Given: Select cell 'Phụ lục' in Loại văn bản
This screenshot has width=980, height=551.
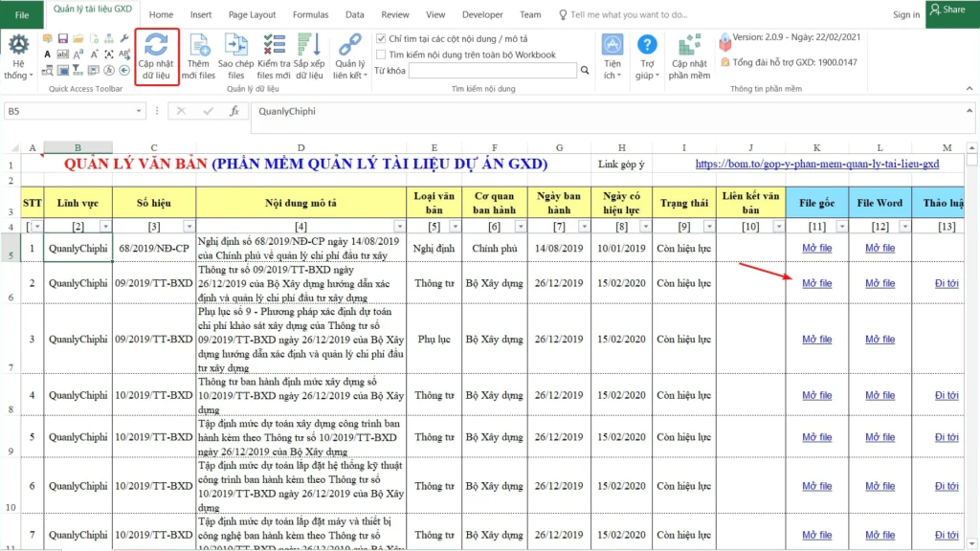Looking at the screenshot, I should point(434,340).
